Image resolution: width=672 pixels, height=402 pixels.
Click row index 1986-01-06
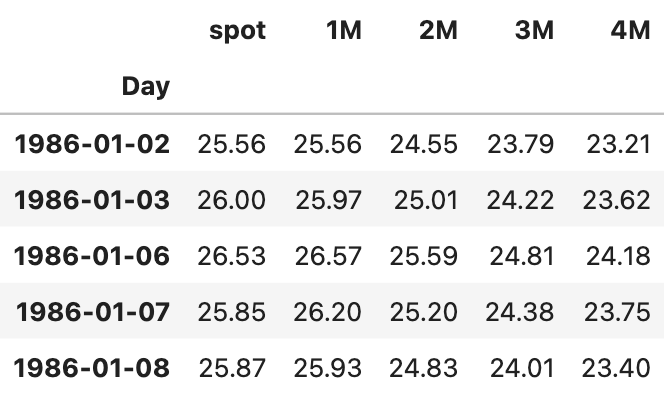click(92, 256)
